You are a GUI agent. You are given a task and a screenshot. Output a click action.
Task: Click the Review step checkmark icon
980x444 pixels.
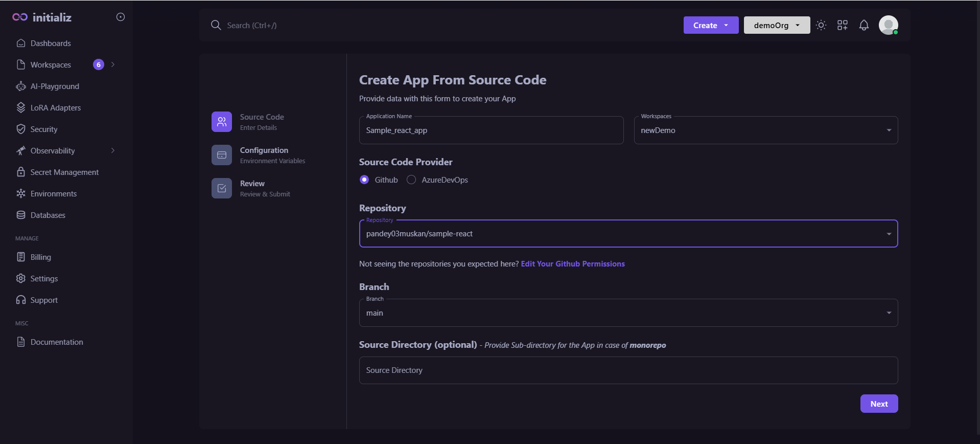coord(222,188)
